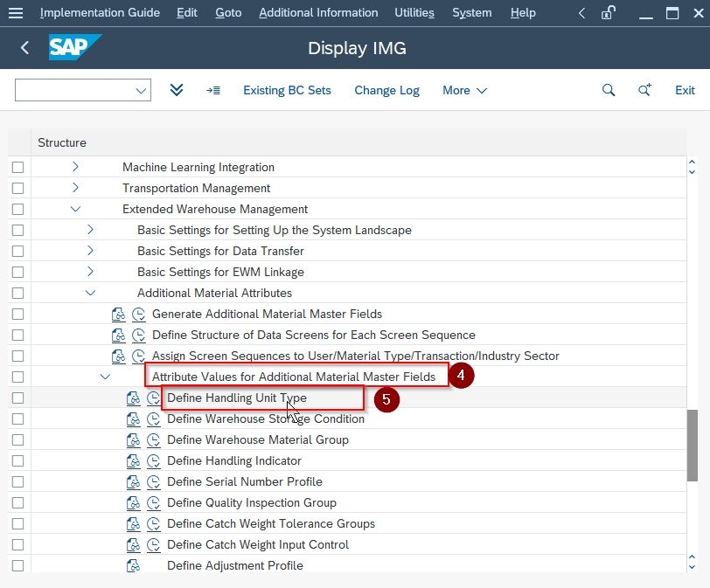710x588 pixels.
Task: Click the SAP back arrow icon
Action: coord(24,47)
